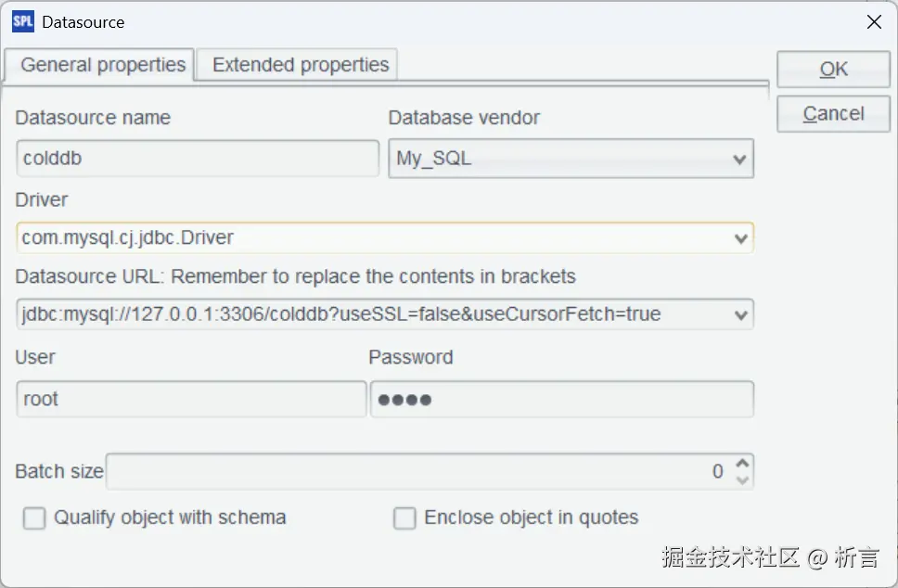Open the Database vendor dropdown
This screenshot has width=898, height=588.
point(739,160)
